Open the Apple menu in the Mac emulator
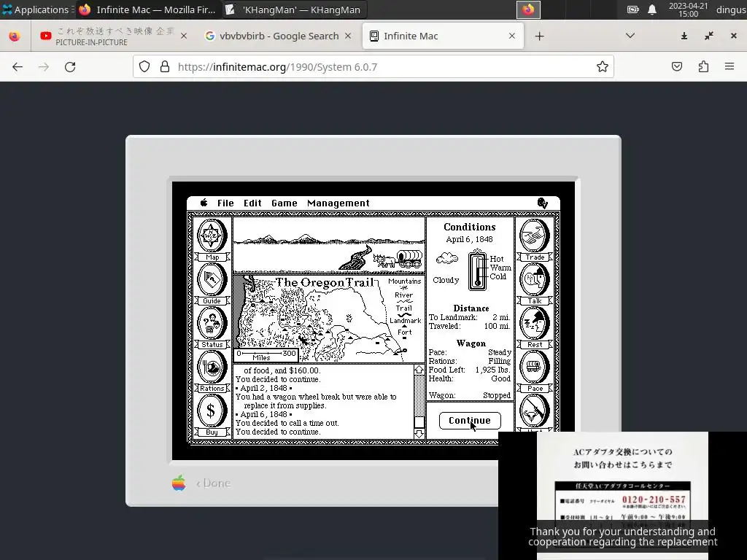The width and height of the screenshot is (747, 560). click(204, 203)
